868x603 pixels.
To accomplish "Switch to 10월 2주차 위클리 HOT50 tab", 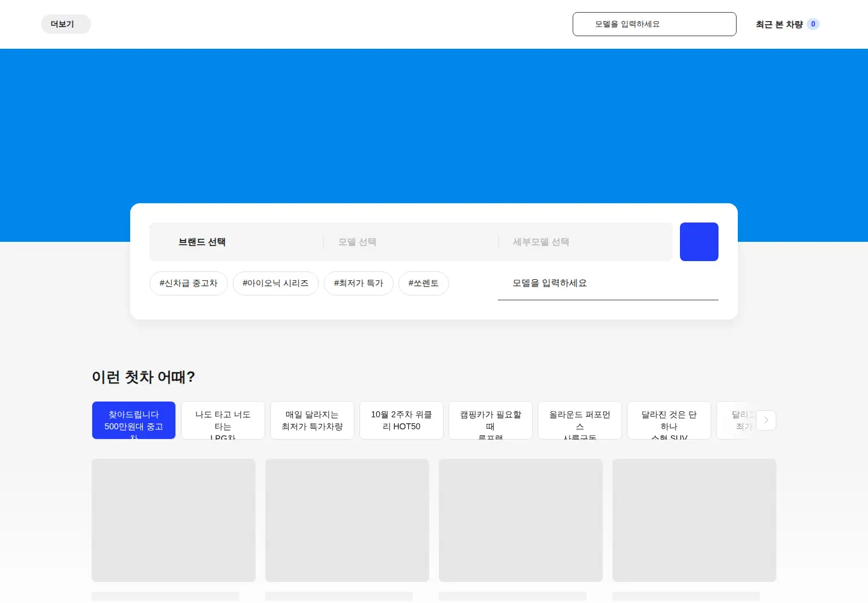I will (401, 420).
